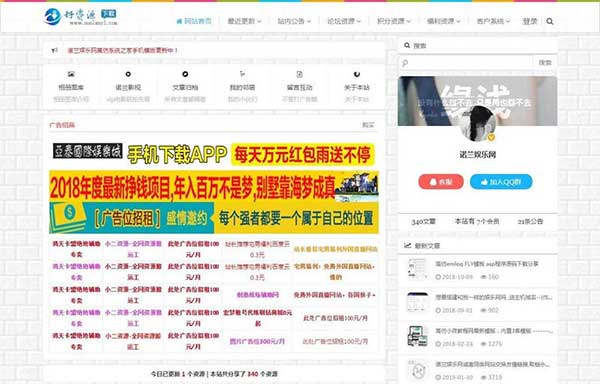
Task: Open the 2018年度最新挣钱项目 banner
Action: pos(214,186)
